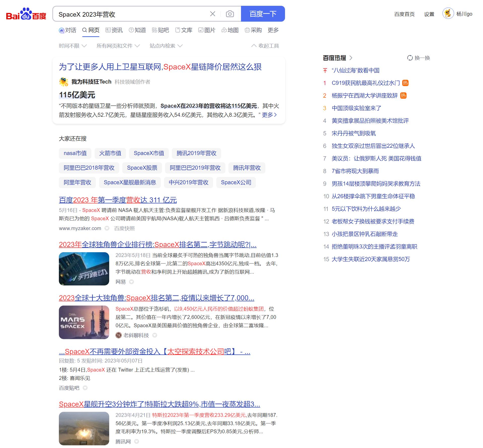Select the SpaceX市值 related search chip
The image size is (483, 448).
149,153
